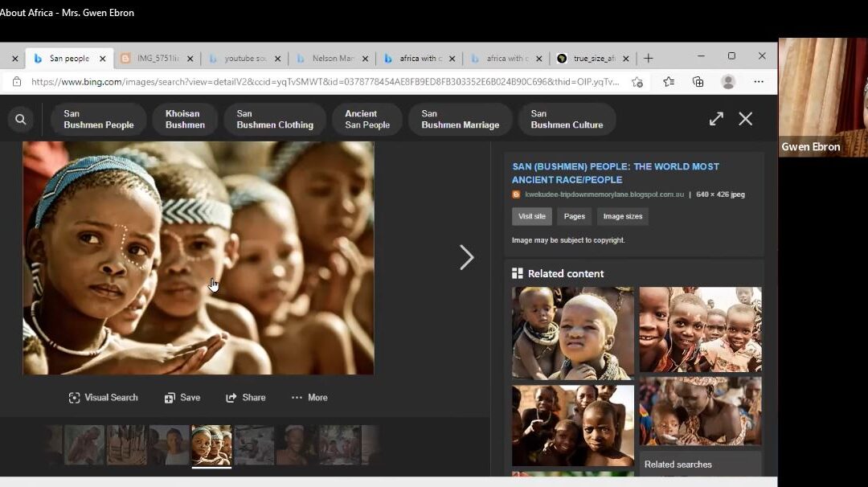868x487 pixels.
Task: Go to next image with right chevron
Action: pos(467,257)
